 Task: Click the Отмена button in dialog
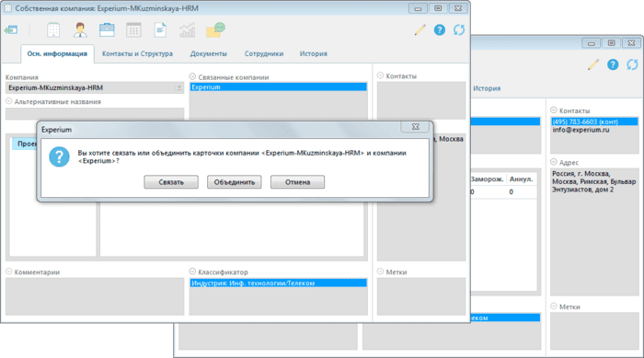tap(297, 182)
